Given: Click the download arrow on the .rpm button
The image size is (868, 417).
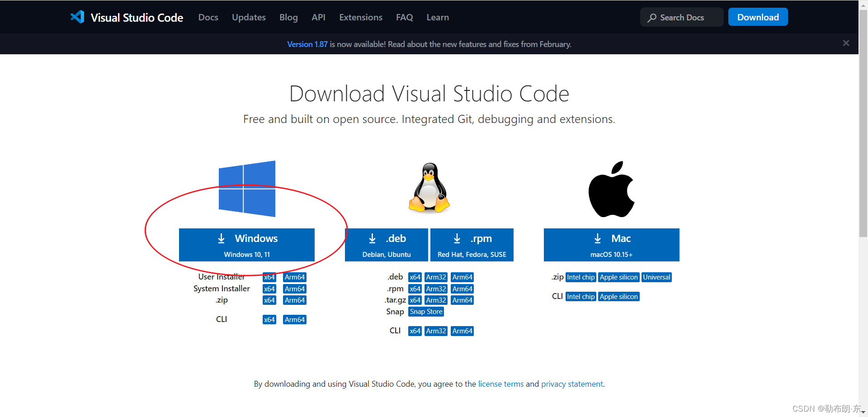Looking at the screenshot, I should pyautogui.click(x=457, y=238).
